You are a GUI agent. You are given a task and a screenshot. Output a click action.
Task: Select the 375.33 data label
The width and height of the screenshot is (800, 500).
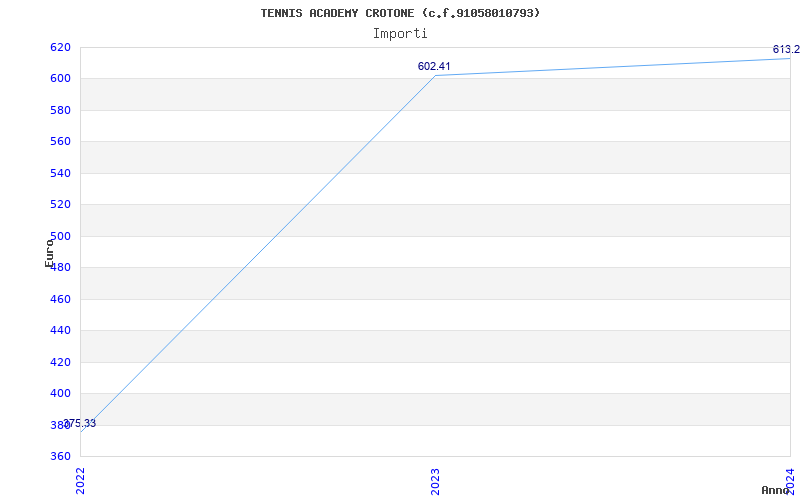pos(80,423)
